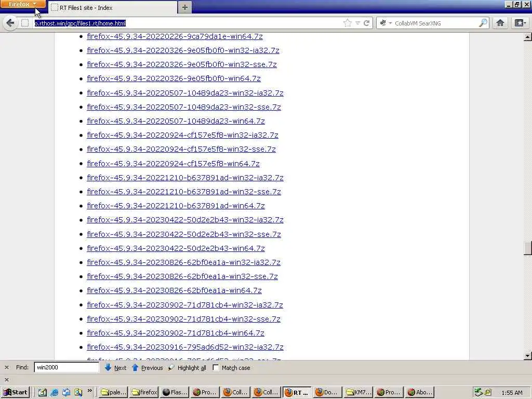Viewport: 532px width, 399px height.
Task: Open firefox-45.9.34-20230916-795ad6d52-win32-ia32.7z link
Action: point(185,347)
